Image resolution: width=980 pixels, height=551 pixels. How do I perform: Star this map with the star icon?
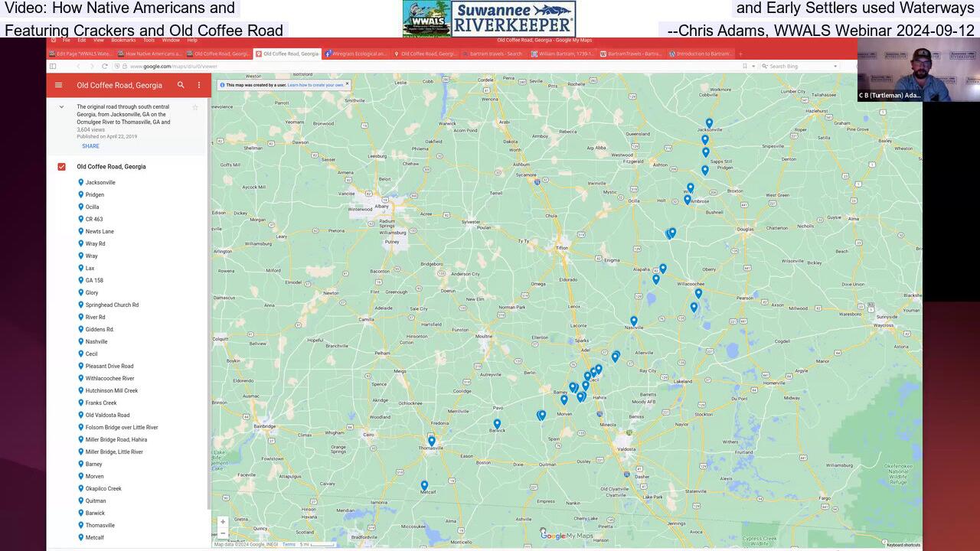click(195, 108)
